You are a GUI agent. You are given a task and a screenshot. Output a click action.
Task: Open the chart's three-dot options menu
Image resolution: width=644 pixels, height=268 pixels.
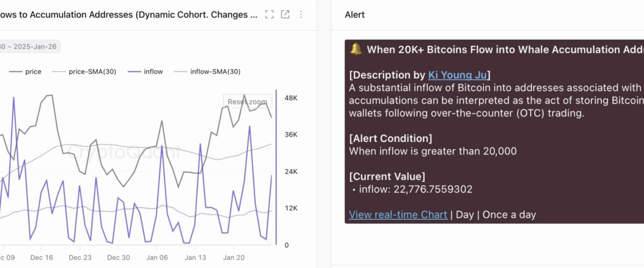click(301, 14)
